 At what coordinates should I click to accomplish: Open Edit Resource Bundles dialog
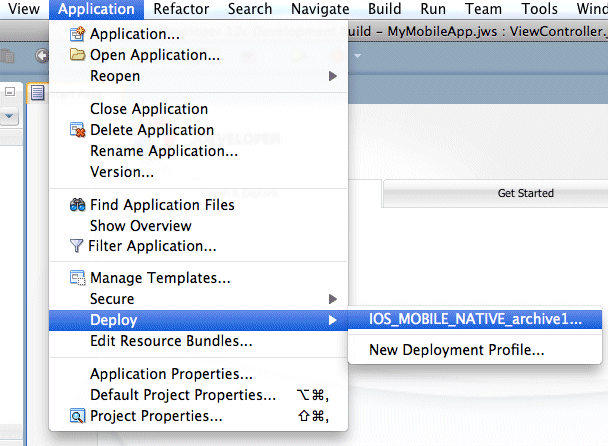point(171,341)
